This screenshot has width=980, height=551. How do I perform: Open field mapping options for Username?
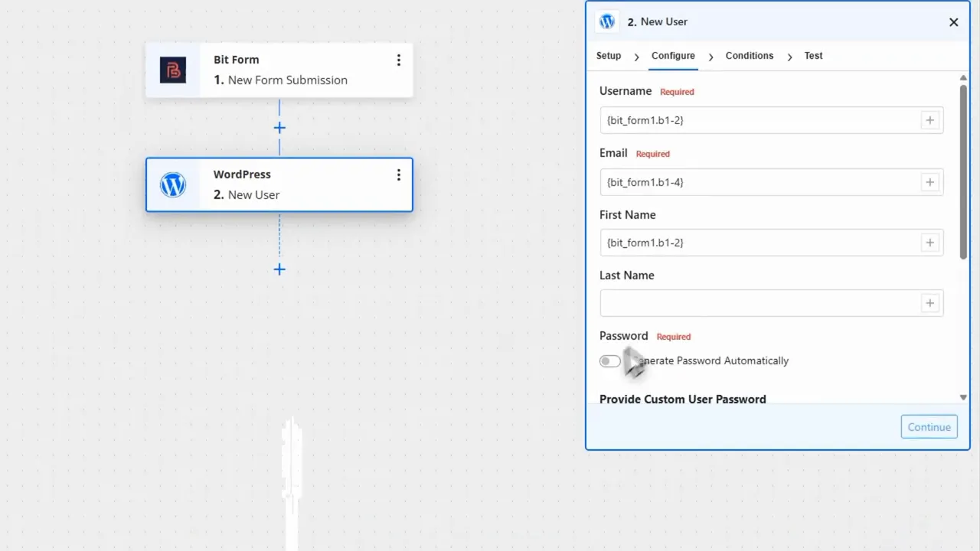click(929, 120)
